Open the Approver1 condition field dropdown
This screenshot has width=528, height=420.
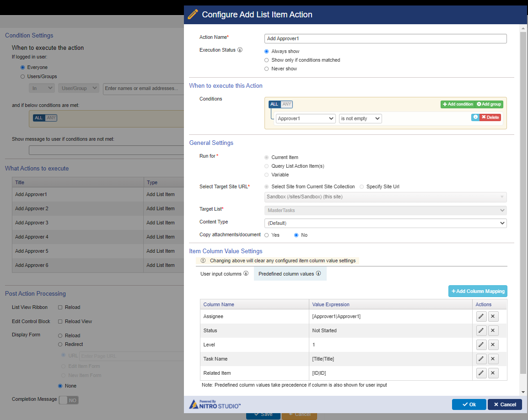pyautogui.click(x=306, y=118)
